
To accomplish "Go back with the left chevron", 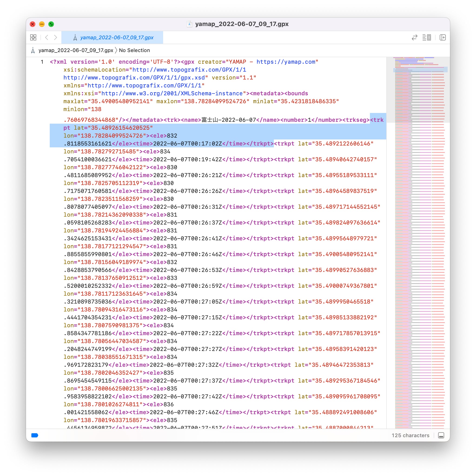I will click(x=46, y=37).
